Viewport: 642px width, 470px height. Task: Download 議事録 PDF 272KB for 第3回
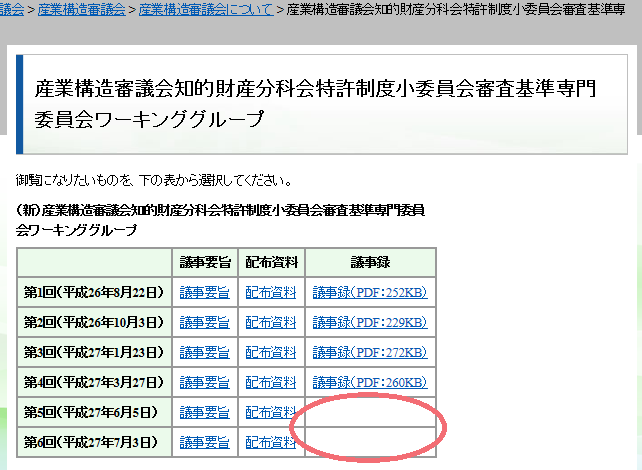[370, 353]
